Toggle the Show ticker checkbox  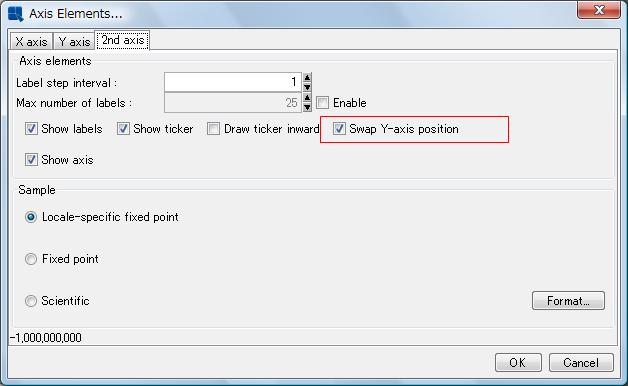click(x=123, y=129)
